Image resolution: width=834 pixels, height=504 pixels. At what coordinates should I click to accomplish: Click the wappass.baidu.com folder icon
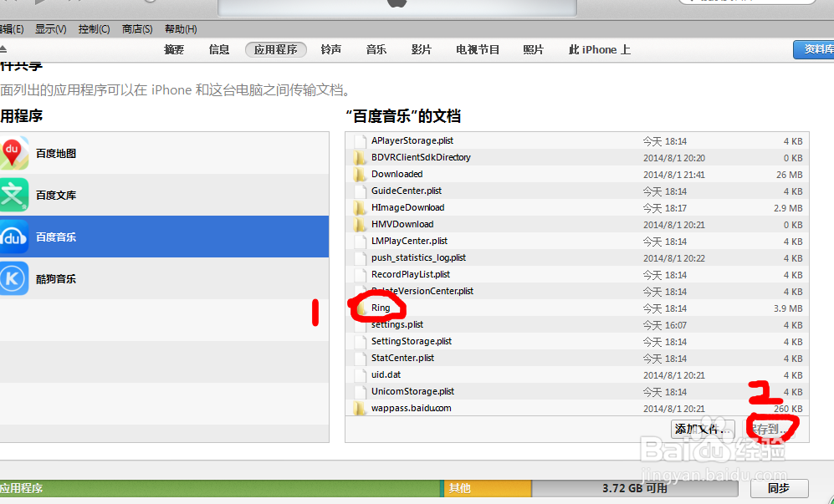pyautogui.click(x=360, y=409)
